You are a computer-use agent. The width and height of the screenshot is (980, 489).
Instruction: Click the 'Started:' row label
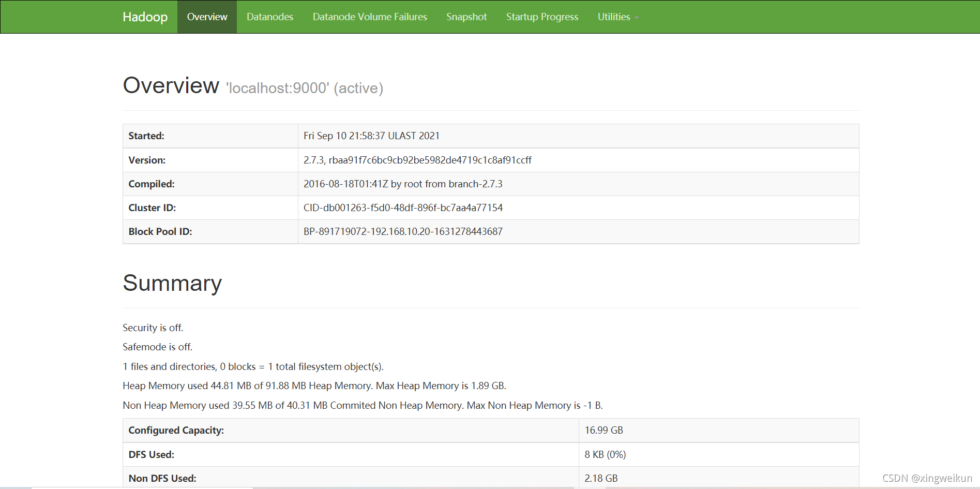pyautogui.click(x=146, y=136)
